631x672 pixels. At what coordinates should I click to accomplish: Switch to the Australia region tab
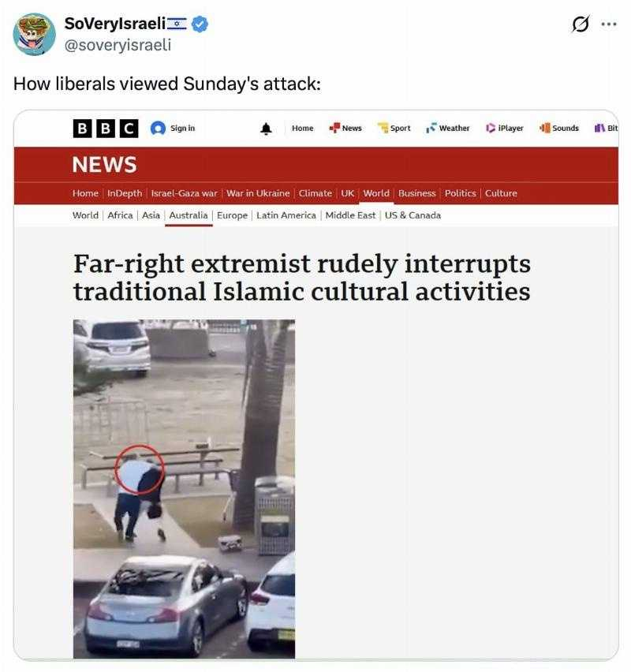tap(189, 215)
